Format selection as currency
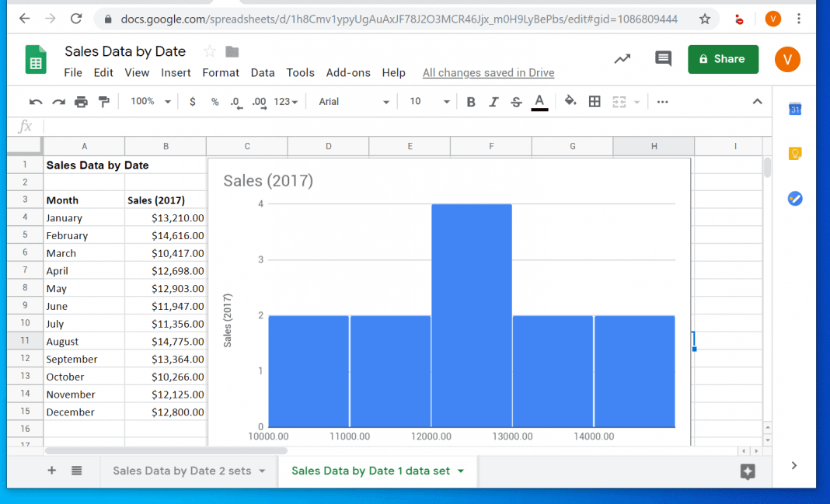830x504 pixels. 193,101
